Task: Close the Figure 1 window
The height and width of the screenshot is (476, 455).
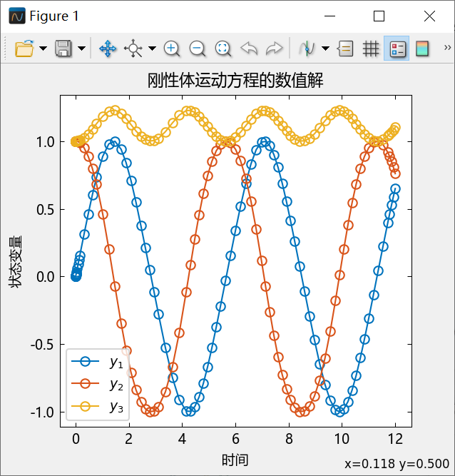Action: click(x=429, y=16)
